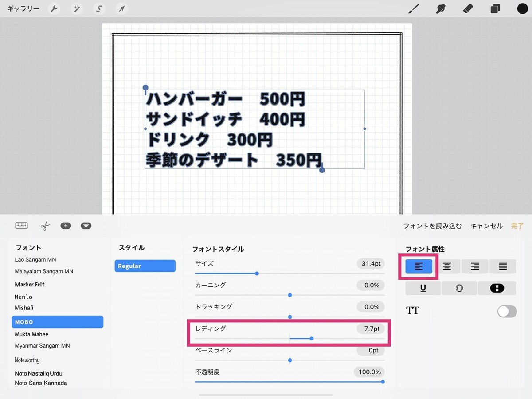Viewport: 532px width, 399px height.
Task: Tap the 31.4pt size value
Action: (x=371, y=264)
